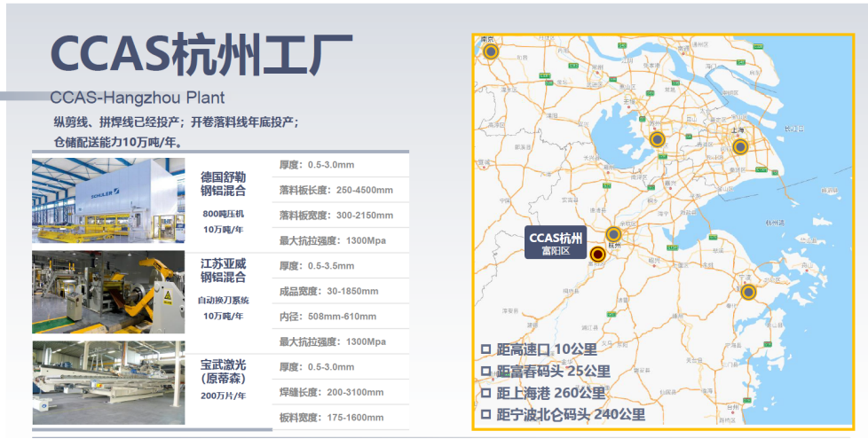Select the cell 落料板长度：250-4500mm

pyautogui.click(x=341, y=190)
